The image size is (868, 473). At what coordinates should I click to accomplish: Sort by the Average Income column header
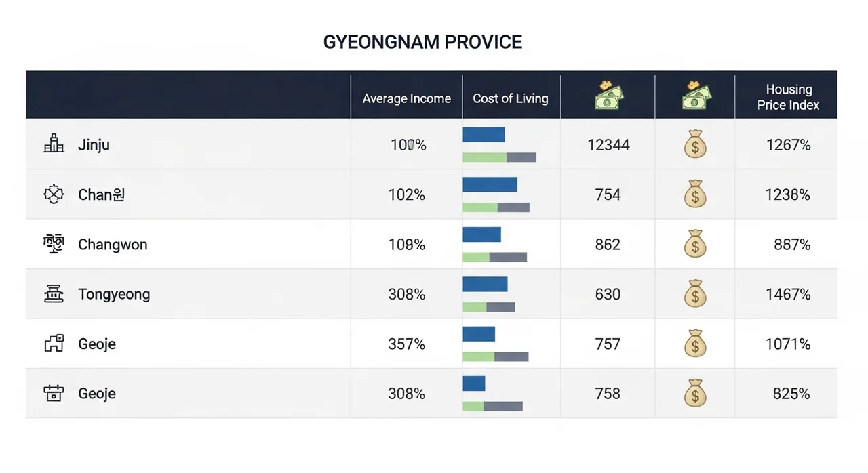(406, 98)
